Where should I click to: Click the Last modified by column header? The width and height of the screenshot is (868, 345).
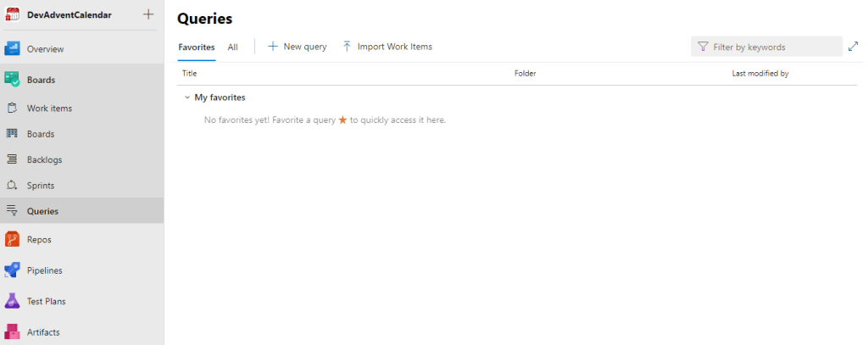click(x=760, y=74)
